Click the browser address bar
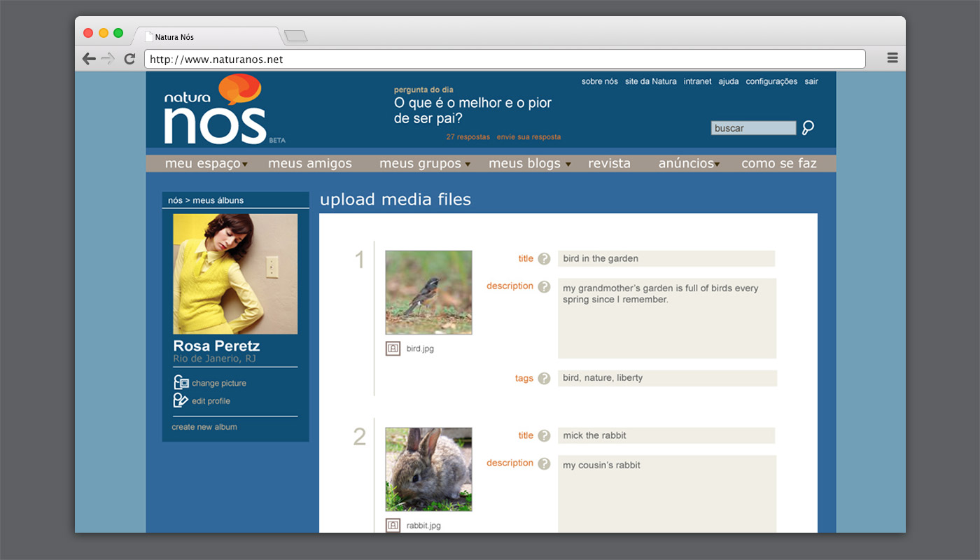 pos(505,59)
